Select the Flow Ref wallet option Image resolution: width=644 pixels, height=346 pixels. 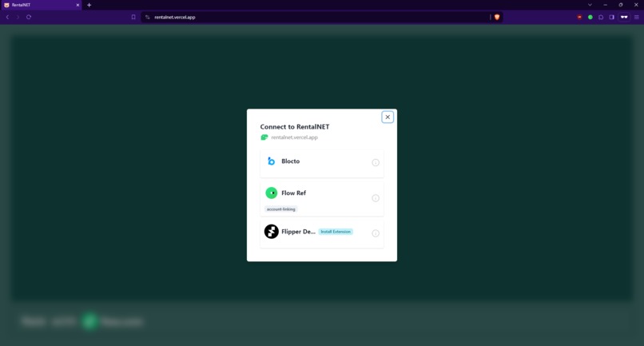click(321, 199)
